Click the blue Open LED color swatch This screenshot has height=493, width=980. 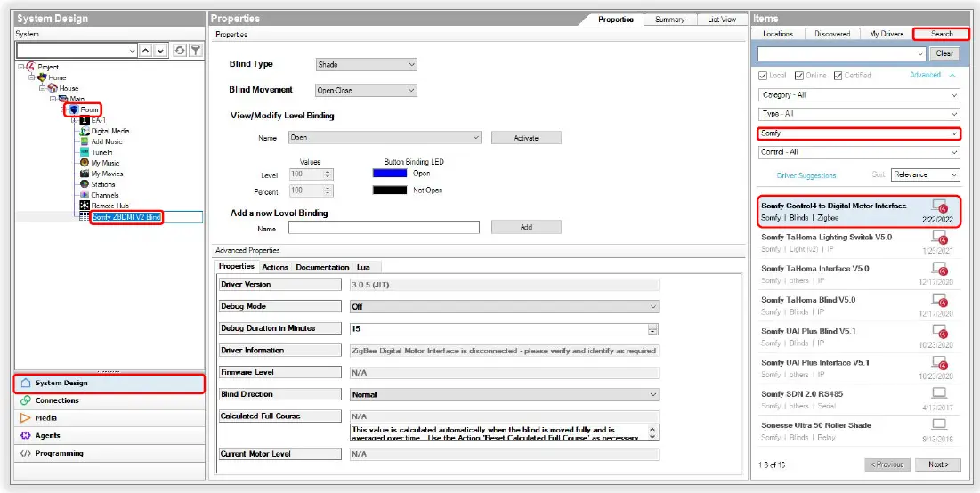tap(389, 173)
